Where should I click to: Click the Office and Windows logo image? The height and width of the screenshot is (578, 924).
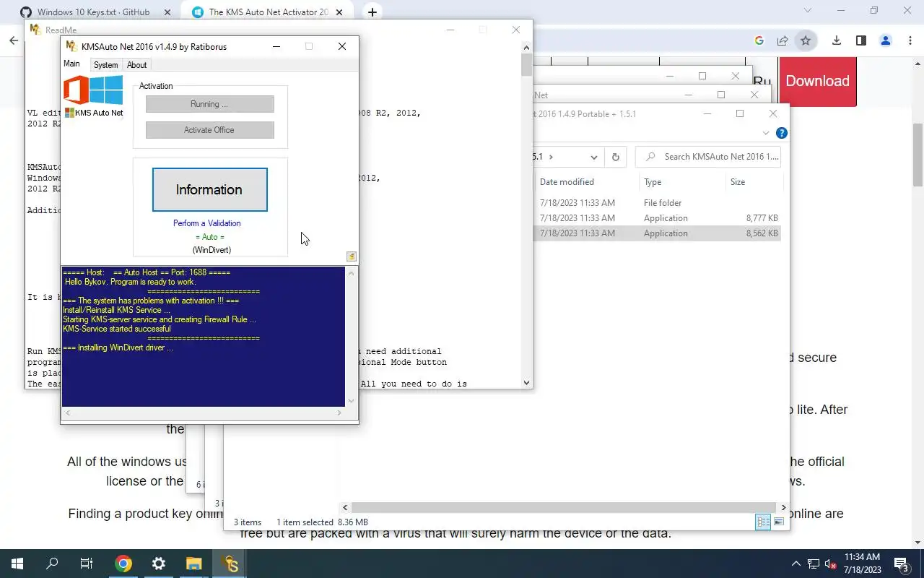(x=93, y=90)
